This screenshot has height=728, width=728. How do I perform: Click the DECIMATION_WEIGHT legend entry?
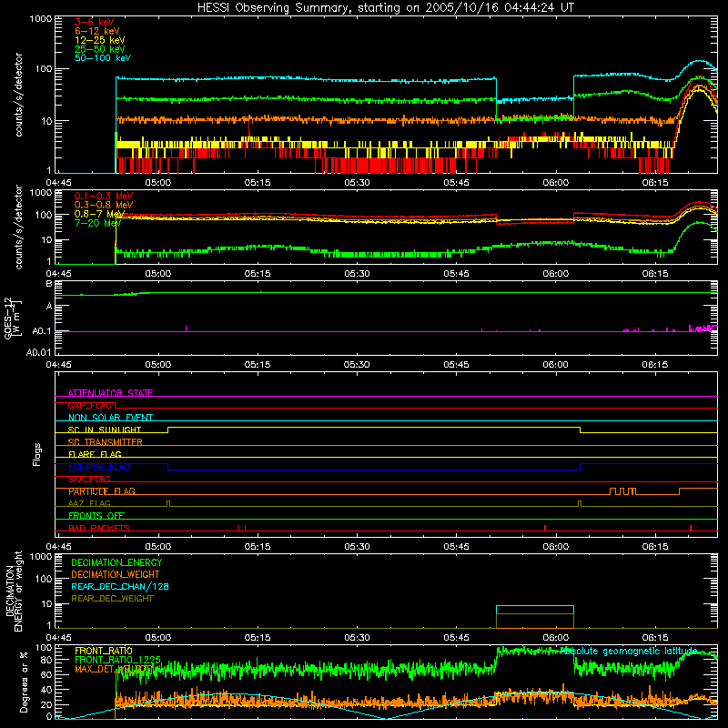coord(116,574)
